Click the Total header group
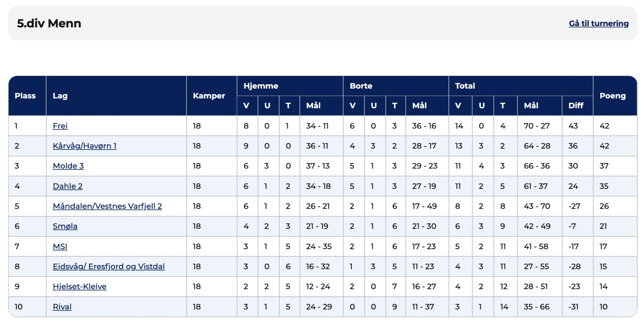 (465, 86)
